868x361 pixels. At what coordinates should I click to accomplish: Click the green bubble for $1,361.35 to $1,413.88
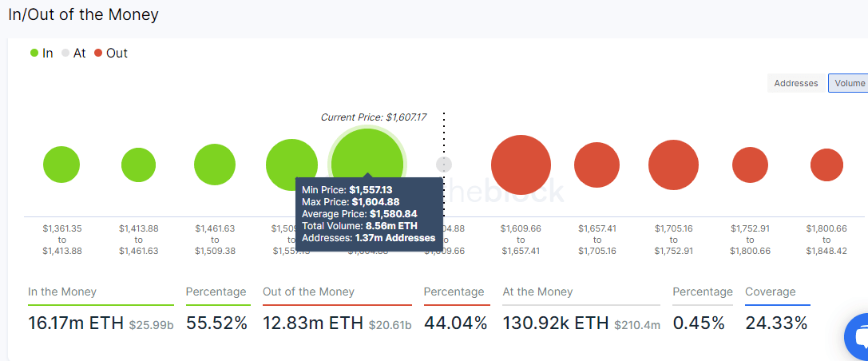click(61, 165)
